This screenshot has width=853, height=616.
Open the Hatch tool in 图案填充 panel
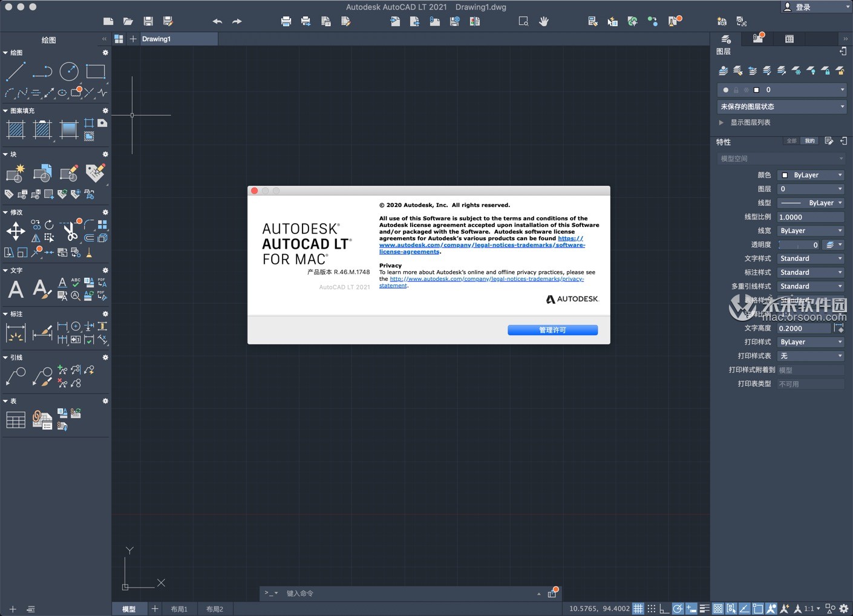point(15,129)
